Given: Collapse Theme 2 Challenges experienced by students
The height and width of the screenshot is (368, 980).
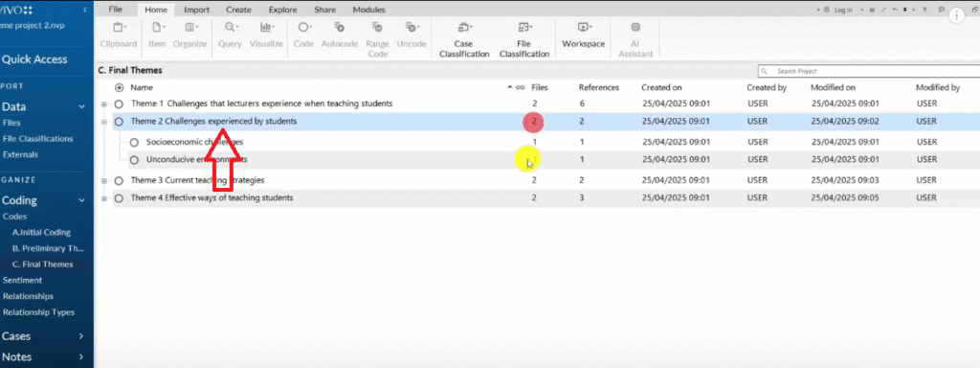Looking at the screenshot, I should 104,122.
